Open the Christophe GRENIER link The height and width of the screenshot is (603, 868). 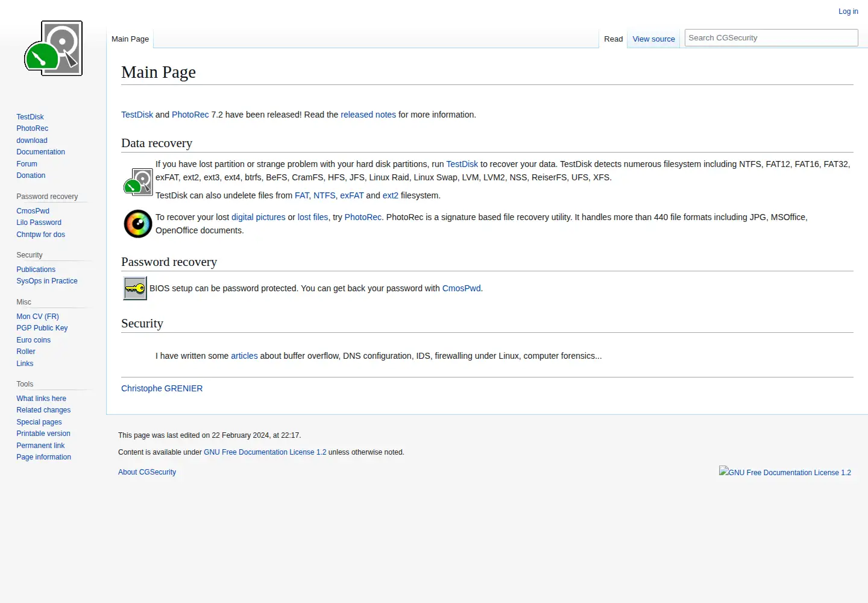[x=162, y=388]
